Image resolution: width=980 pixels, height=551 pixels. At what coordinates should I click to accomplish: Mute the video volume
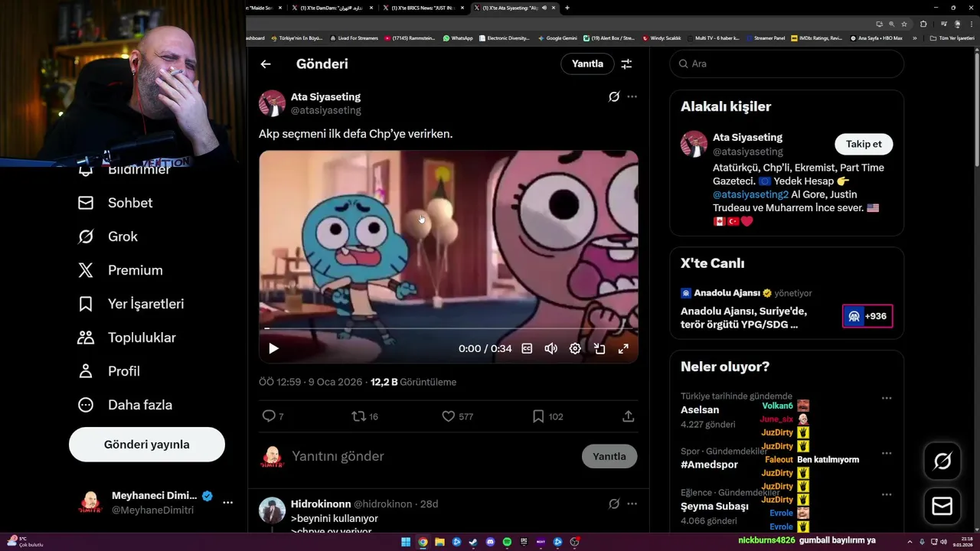[x=550, y=349]
